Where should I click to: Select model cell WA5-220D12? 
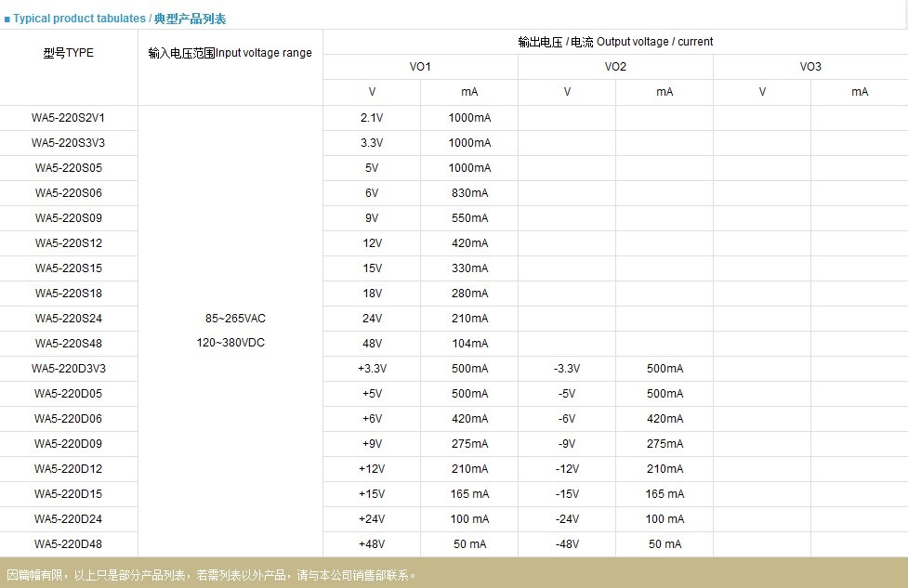69,469
